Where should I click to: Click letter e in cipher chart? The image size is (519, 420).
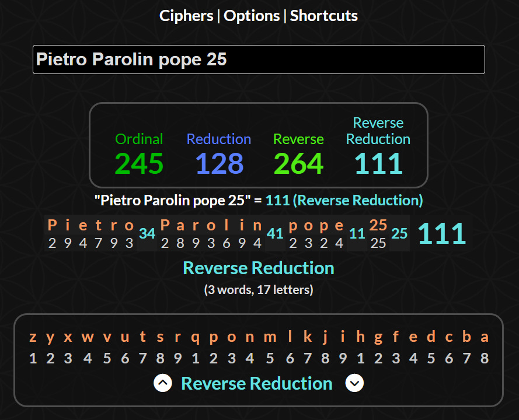pos(413,337)
